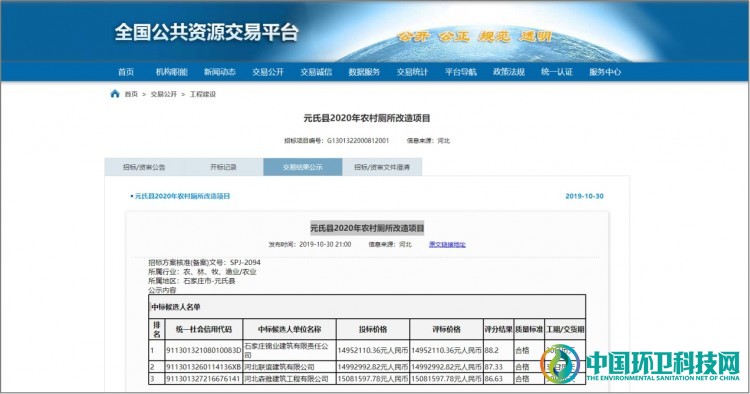The height and width of the screenshot is (394, 750).
Task: Click the 工期/交货期 column header
Action: tap(565, 329)
